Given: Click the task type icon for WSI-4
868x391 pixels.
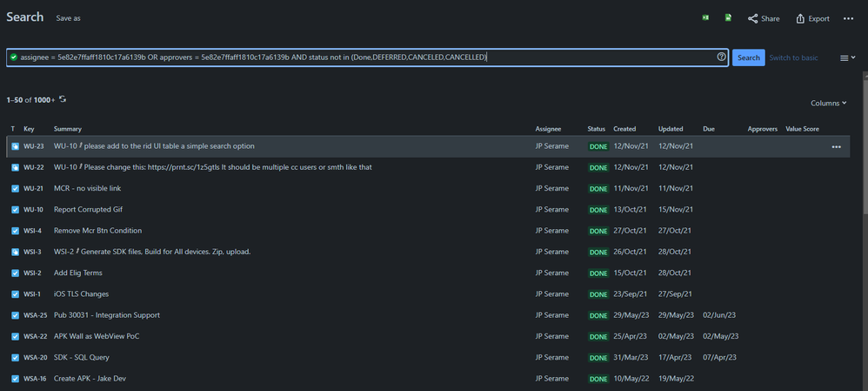Looking at the screenshot, I should [15, 231].
